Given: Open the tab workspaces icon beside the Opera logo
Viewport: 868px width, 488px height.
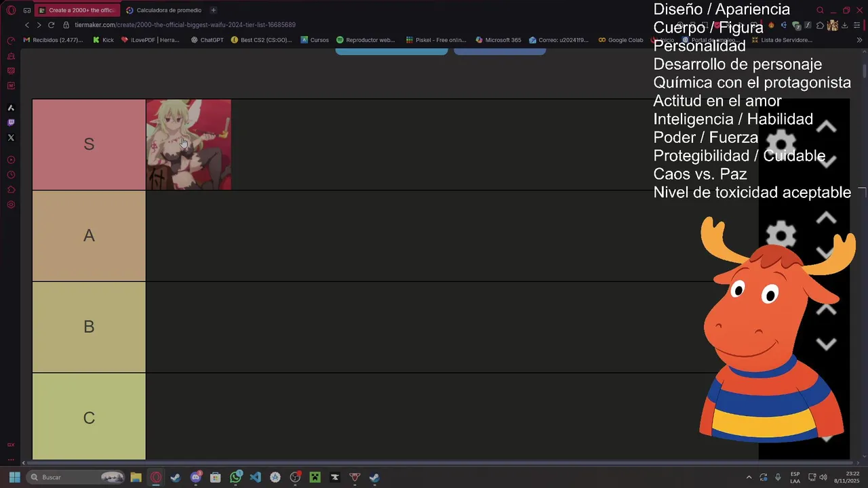Looking at the screenshot, I should [x=27, y=10].
